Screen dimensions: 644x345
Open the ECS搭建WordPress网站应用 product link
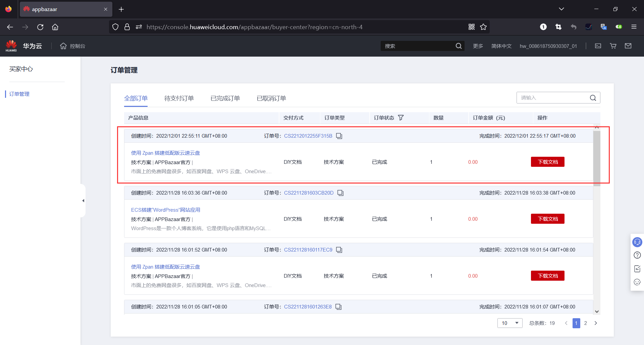(x=165, y=210)
